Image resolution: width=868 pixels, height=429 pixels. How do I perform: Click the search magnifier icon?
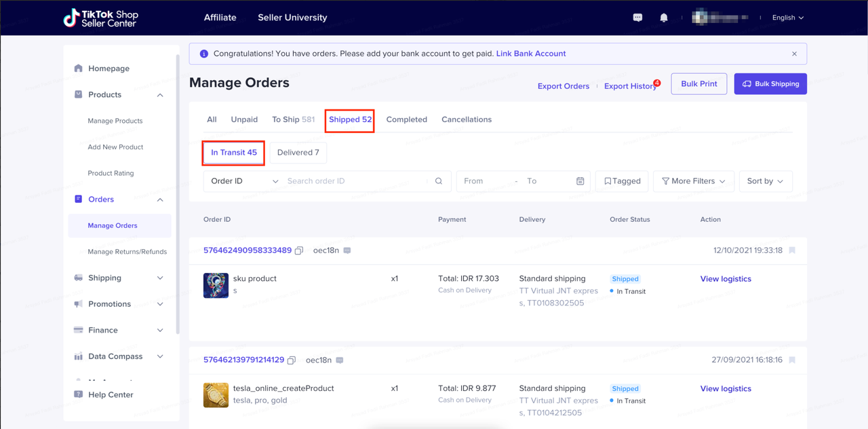[439, 181]
